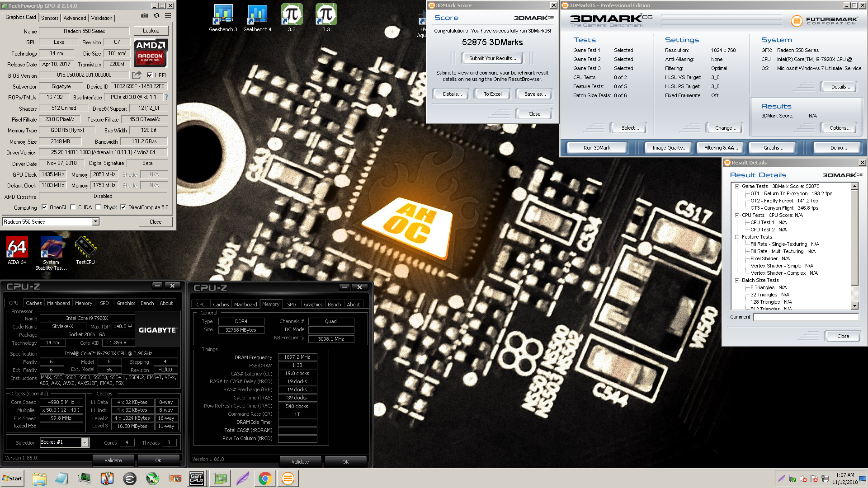Click the Result Details scrollbar up arrow
The image size is (868, 488).
tap(854, 186)
